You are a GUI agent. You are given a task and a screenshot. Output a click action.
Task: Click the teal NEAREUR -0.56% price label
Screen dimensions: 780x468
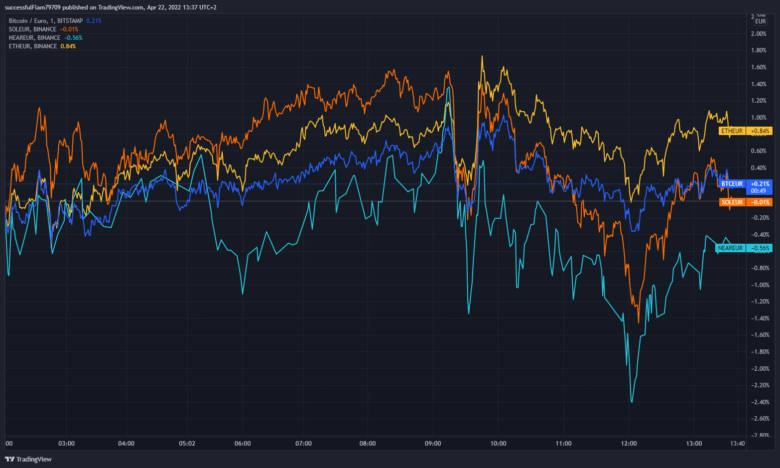pyautogui.click(x=744, y=248)
